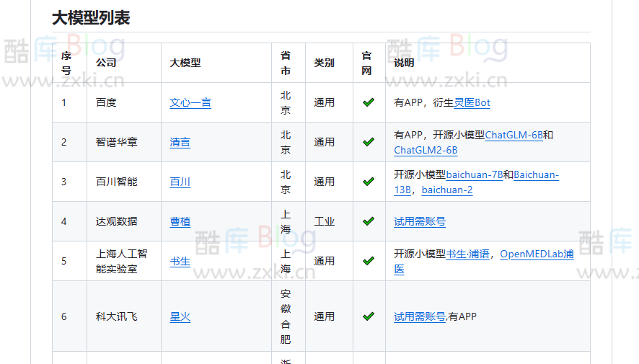Image resolution: width=639 pixels, height=364 pixels.
Task: Open the 书生 model link
Action: point(180,261)
